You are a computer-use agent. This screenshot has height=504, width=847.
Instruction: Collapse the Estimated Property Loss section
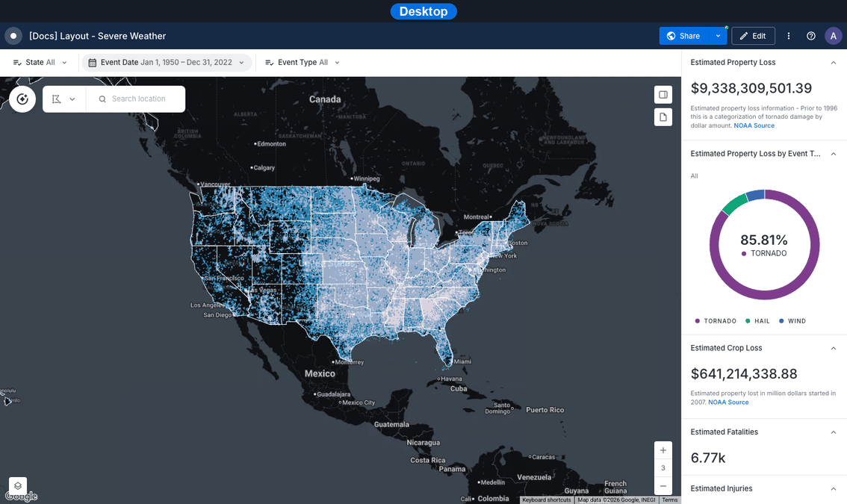[x=833, y=63]
